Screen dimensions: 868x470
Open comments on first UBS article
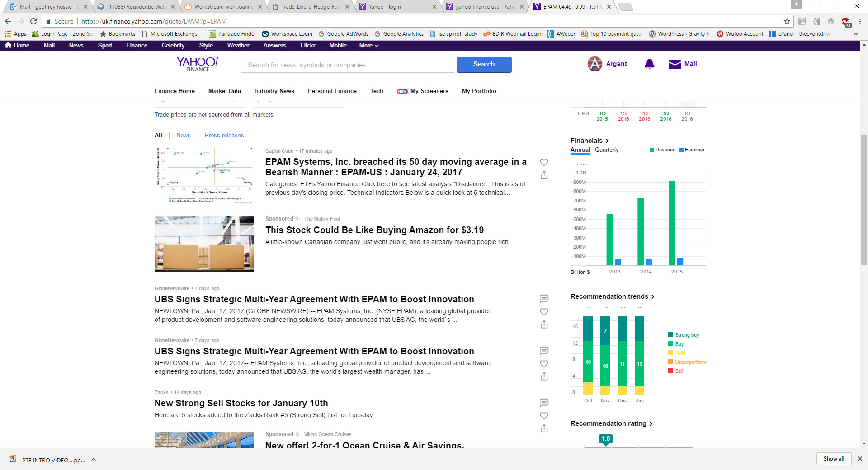click(544, 299)
